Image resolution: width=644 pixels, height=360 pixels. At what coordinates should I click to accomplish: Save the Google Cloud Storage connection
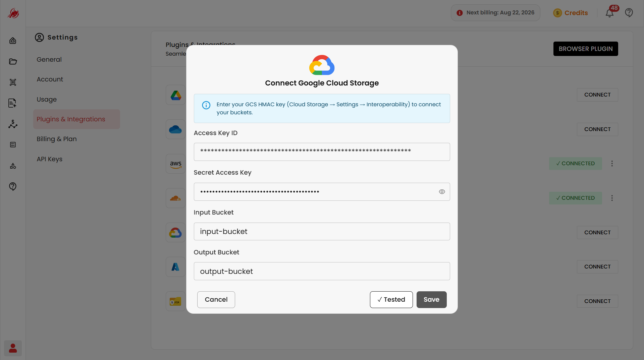pos(432,300)
